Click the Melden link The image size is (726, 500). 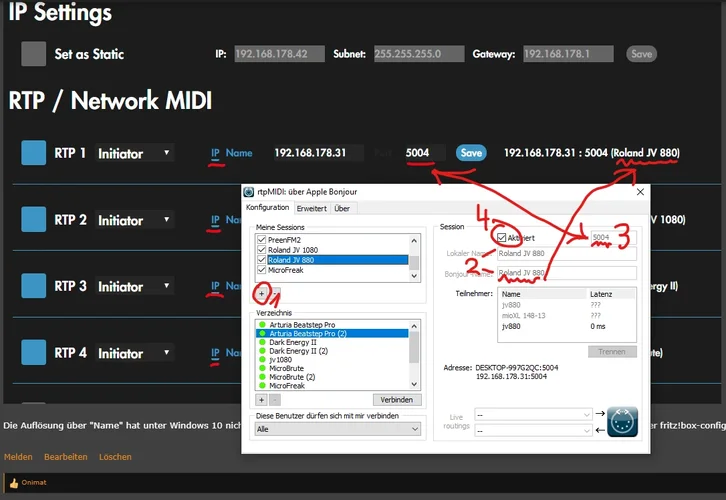pyautogui.click(x=18, y=457)
